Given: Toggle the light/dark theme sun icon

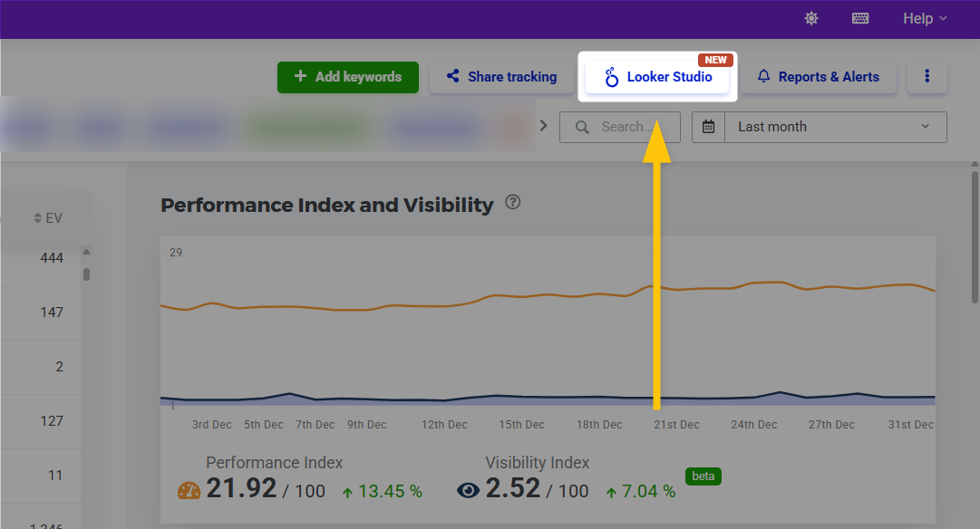Looking at the screenshot, I should coord(810,18).
